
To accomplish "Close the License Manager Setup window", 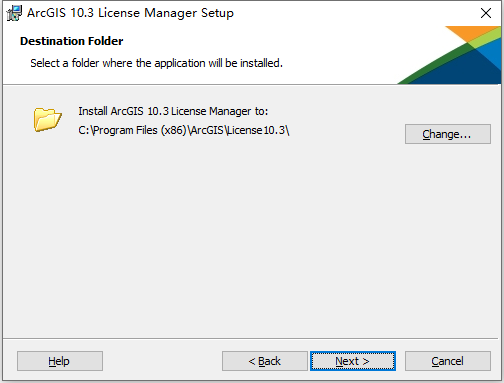I will (x=486, y=13).
